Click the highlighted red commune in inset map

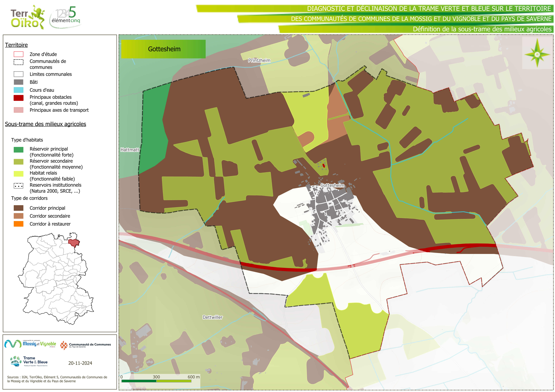click(x=74, y=242)
